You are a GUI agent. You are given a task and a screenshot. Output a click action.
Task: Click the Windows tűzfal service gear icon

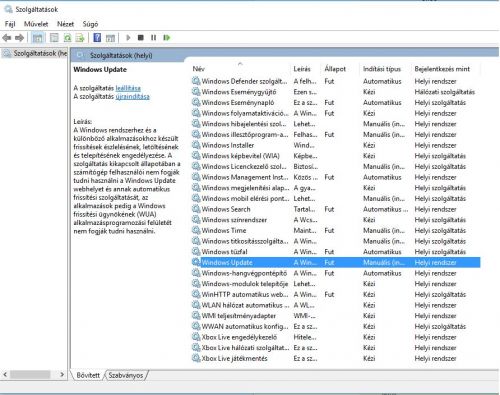196,252
